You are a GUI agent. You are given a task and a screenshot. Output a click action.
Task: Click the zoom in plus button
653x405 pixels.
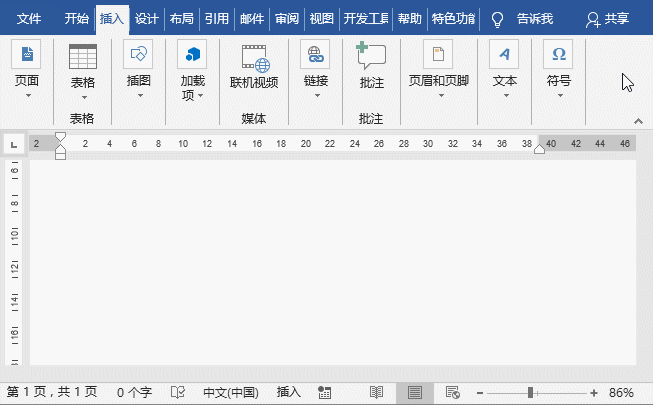click(594, 392)
